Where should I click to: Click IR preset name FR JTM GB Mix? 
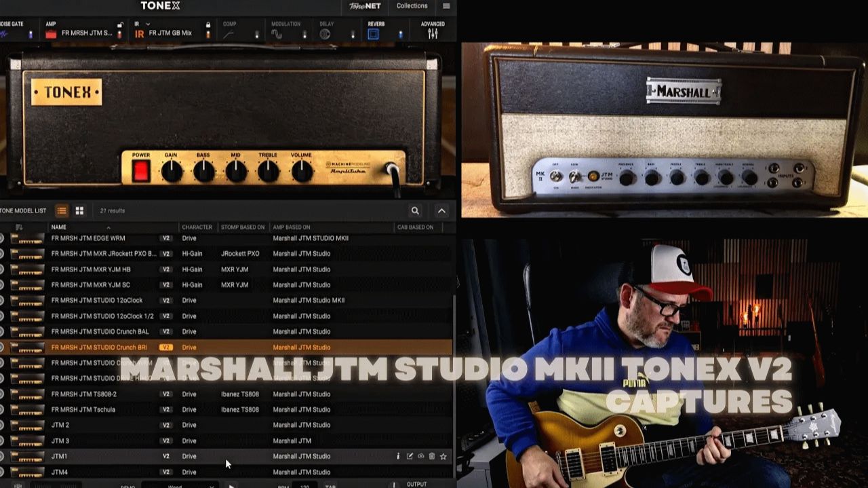pyautogui.click(x=170, y=33)
